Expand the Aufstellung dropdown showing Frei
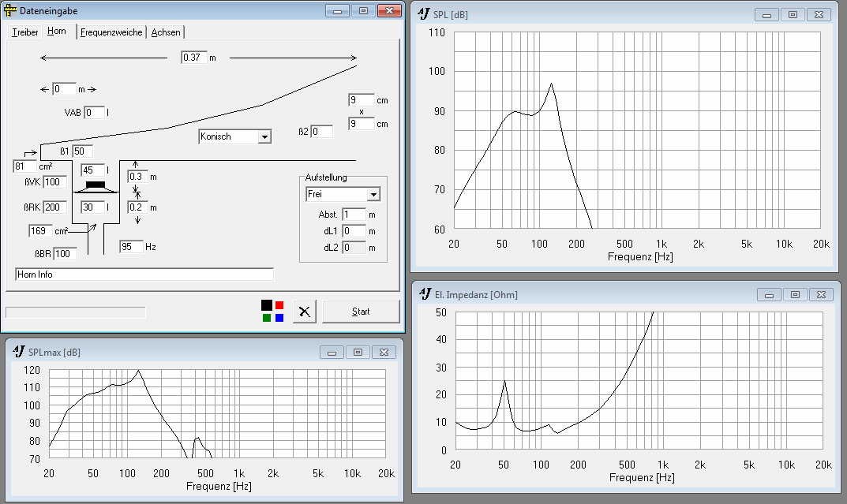Viewport: 847px width, 504px height. click(x=373, y=194)
